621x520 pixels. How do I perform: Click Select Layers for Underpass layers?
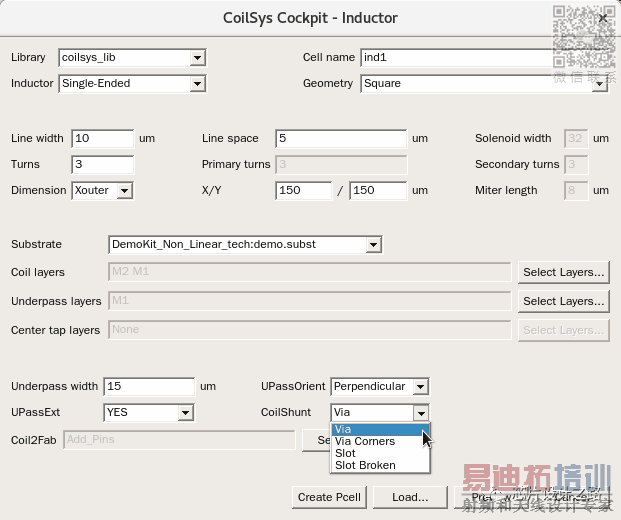tap(564, 301)
